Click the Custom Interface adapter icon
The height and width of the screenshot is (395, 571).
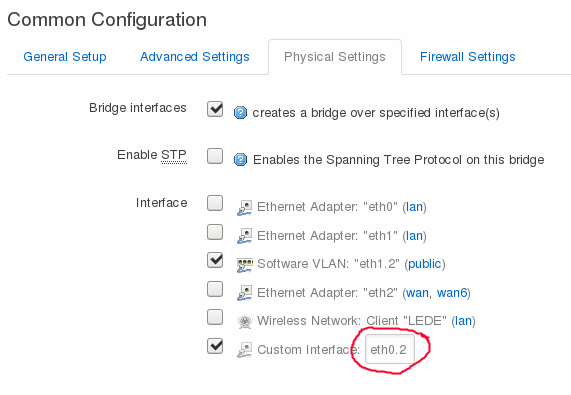(x=245, y=350)
